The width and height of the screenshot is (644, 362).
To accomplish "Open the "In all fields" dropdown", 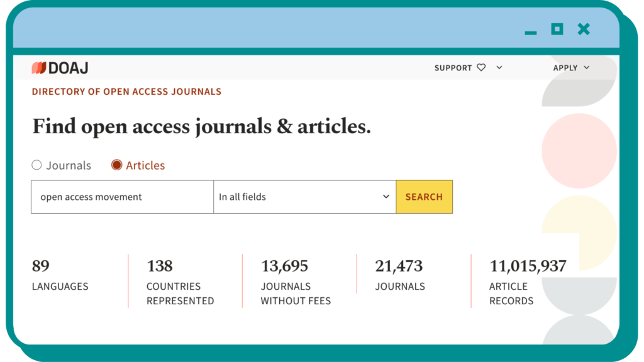I will click(x=304, y=197).
